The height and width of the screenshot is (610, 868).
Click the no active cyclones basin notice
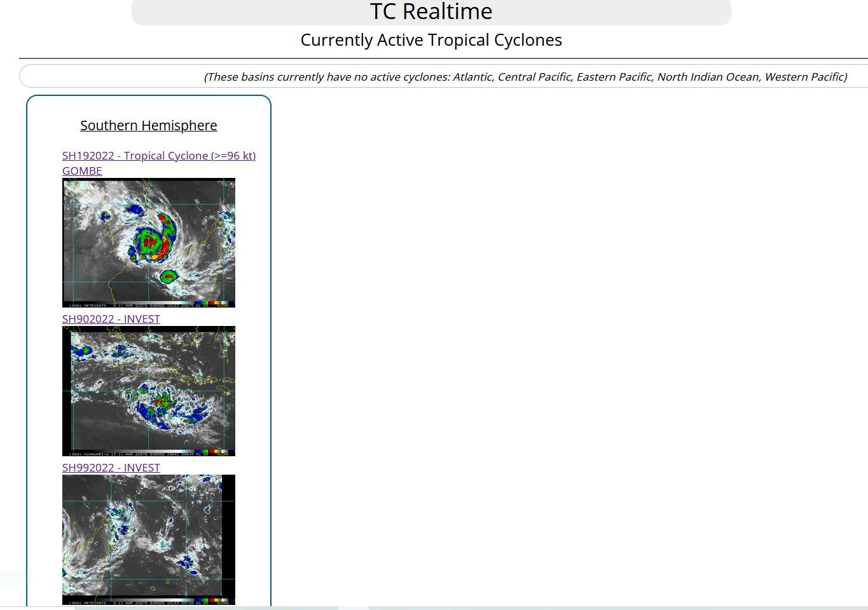(525, 77)
